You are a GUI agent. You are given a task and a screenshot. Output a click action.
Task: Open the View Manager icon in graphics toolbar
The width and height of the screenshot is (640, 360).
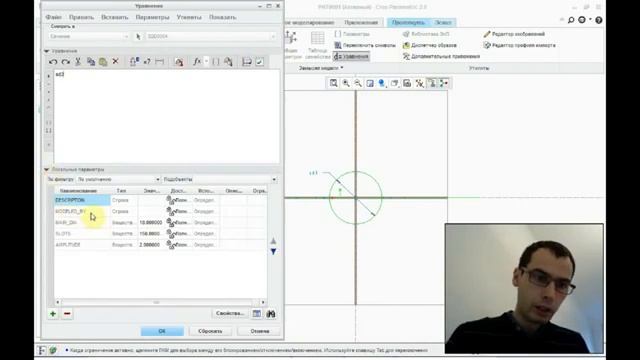[407, 83]
